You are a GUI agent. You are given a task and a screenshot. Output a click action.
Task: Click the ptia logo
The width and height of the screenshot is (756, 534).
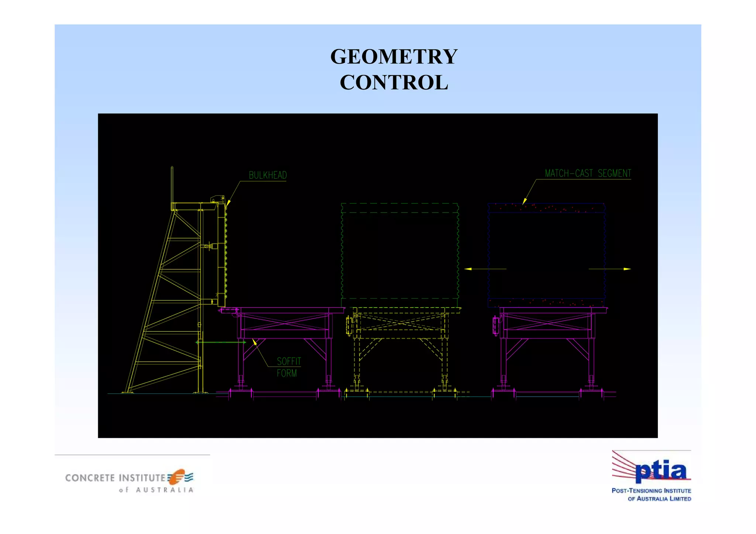[651, 467]
